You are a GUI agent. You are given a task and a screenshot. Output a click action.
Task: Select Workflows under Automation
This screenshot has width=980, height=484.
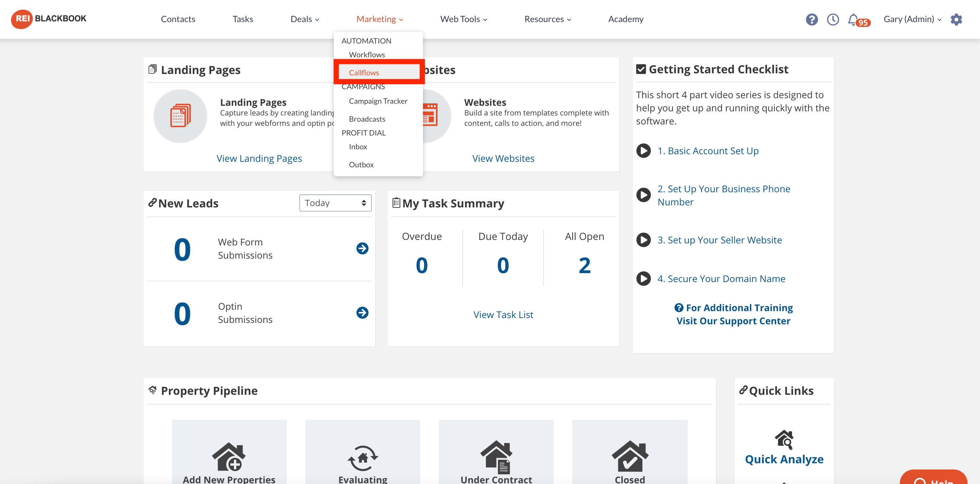(x=367, y=54)
